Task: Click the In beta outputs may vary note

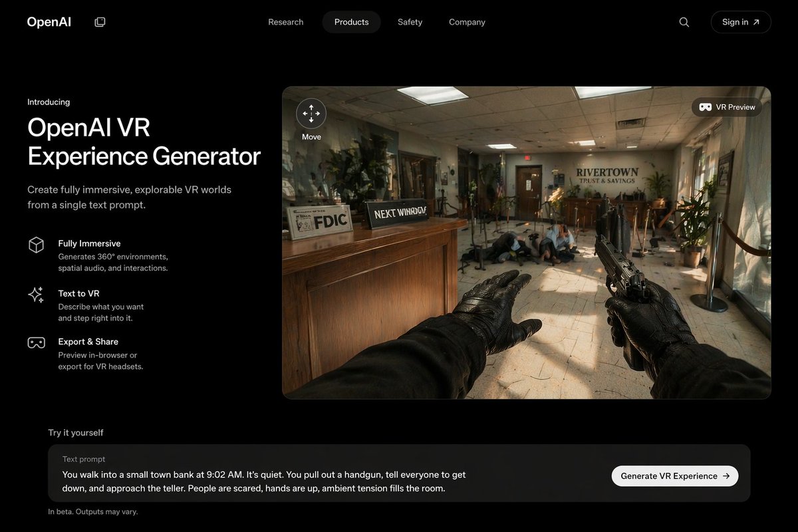Action: (x=92, y=512)
